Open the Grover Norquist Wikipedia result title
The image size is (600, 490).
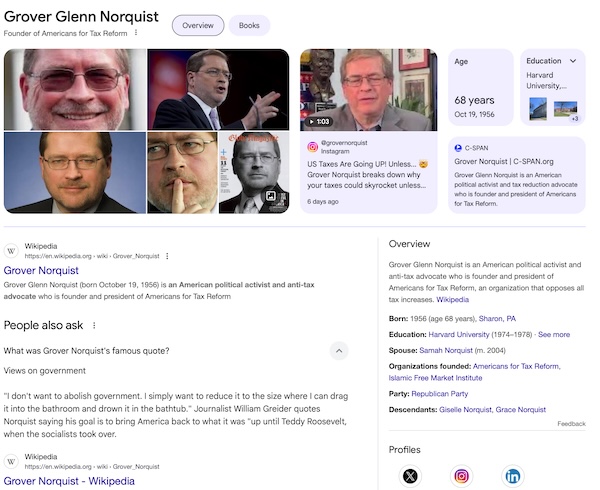pyautogui.click(x=41, y=270)
